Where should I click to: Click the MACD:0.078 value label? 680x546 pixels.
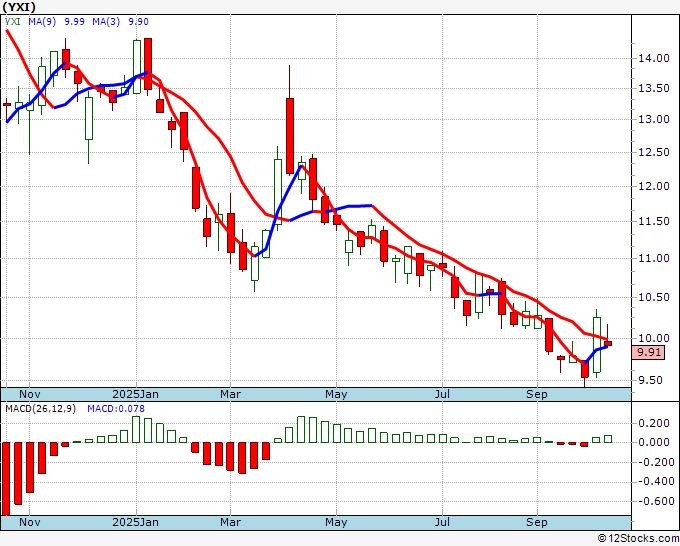tap(116, 409)
